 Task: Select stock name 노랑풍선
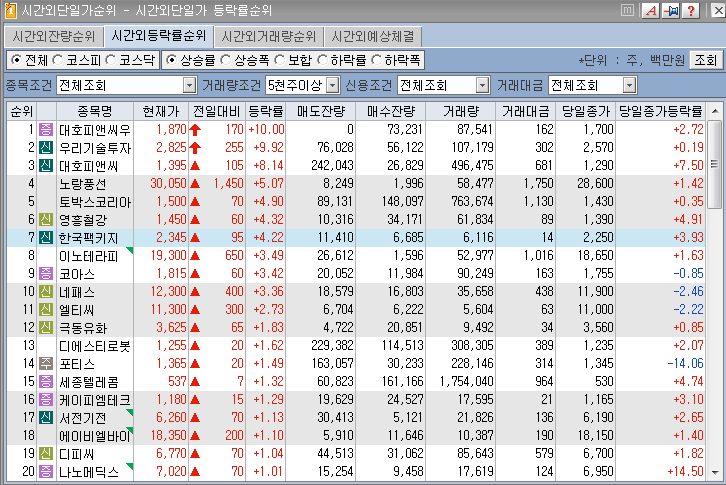pos(83,184)
